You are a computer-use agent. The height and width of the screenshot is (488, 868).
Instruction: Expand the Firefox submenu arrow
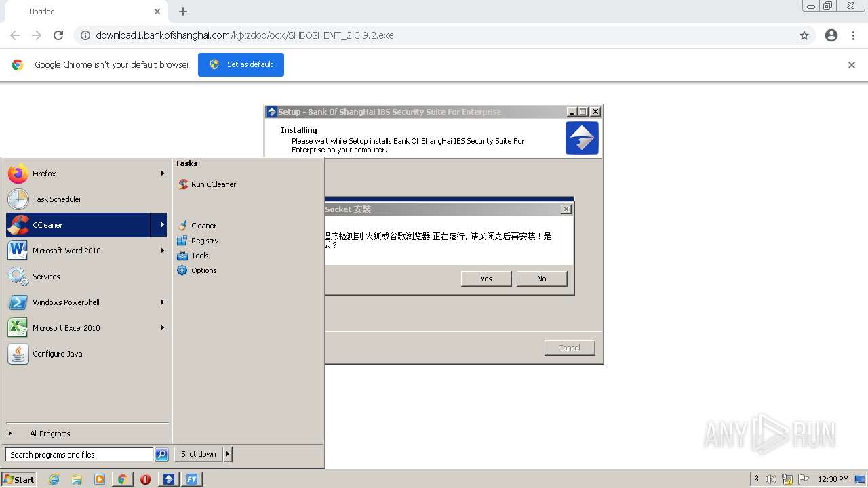tap(162, 174)
